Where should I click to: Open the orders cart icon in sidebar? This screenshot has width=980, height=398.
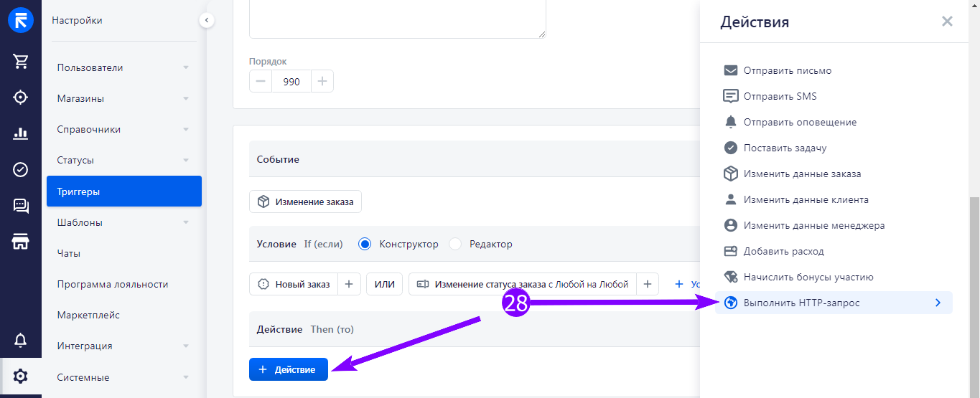point(20,61)
